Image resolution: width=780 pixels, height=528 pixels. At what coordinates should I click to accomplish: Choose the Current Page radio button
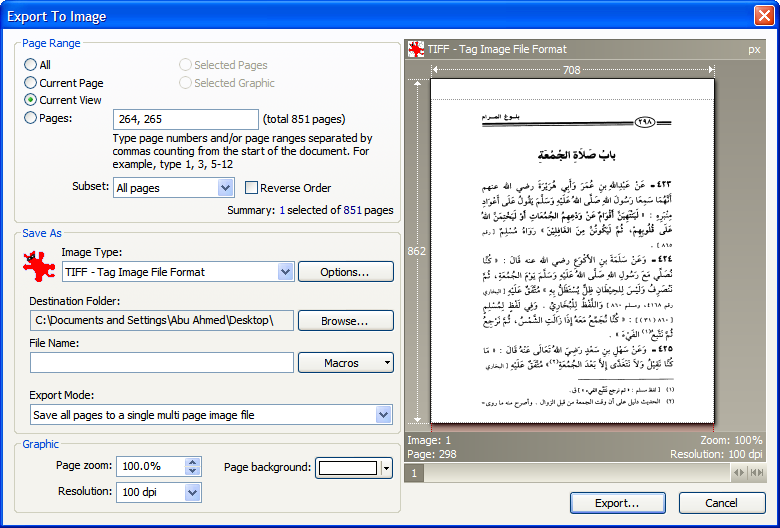click(31, 83)
